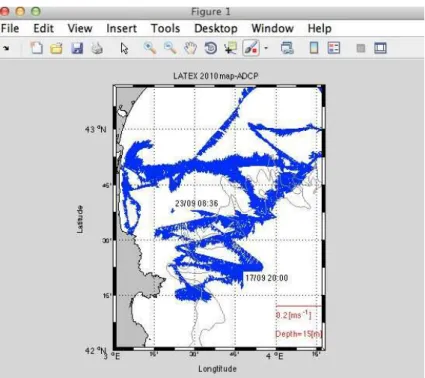425x378 pixels.
Task: Click the 23/09 08:36 timestamp label
Action: (x=197, y=203)
